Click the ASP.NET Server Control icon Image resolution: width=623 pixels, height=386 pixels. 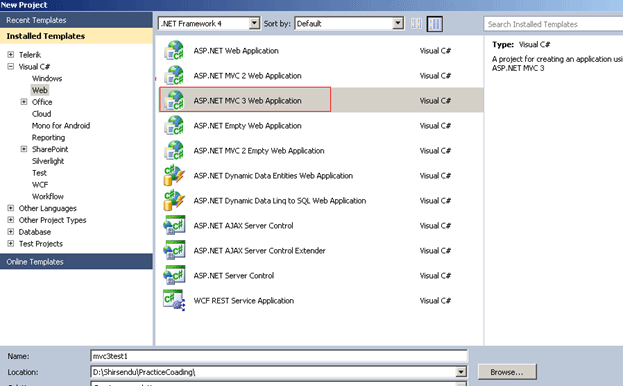[174, 276]
